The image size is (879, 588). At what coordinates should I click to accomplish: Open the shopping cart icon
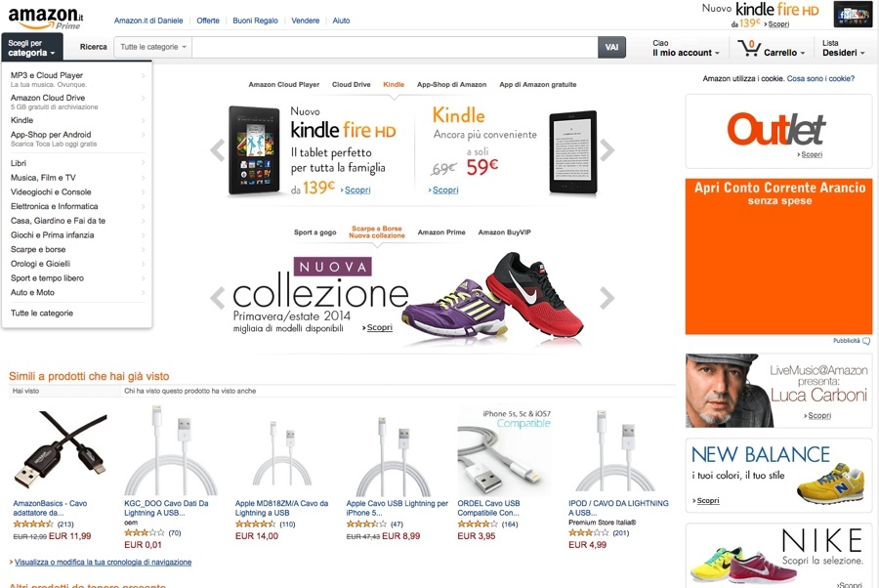coord(749,48)
